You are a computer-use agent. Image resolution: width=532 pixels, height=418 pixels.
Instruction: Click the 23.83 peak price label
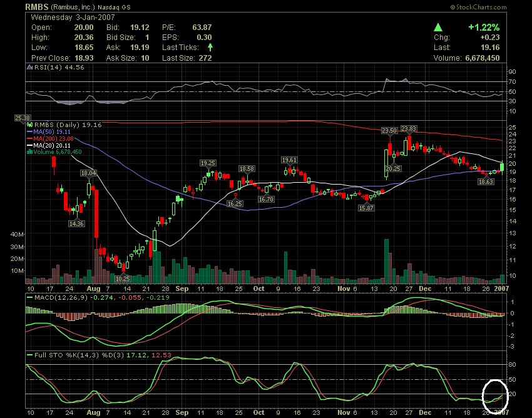409,128
